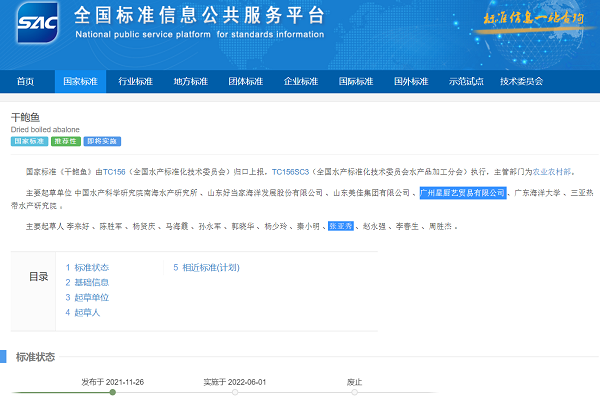Open the 地方标准 menu item
Viewport: 600px width, 401px height.
190,81
